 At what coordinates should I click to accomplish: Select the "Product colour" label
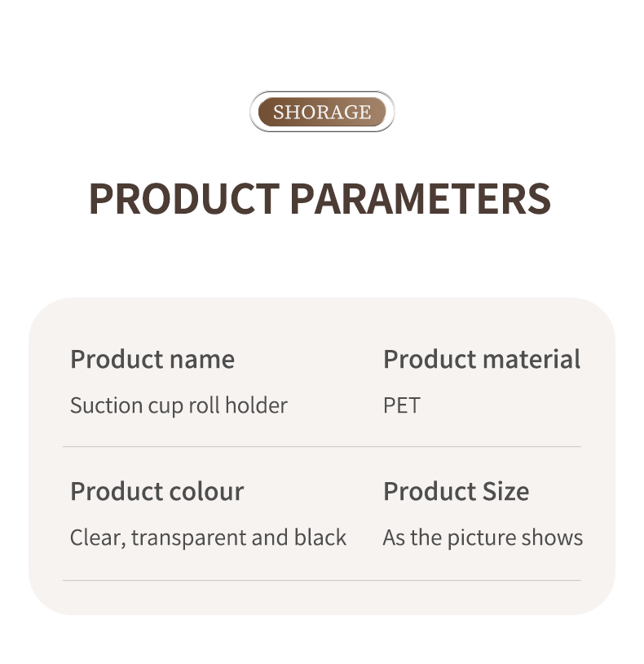coord(157,491)
